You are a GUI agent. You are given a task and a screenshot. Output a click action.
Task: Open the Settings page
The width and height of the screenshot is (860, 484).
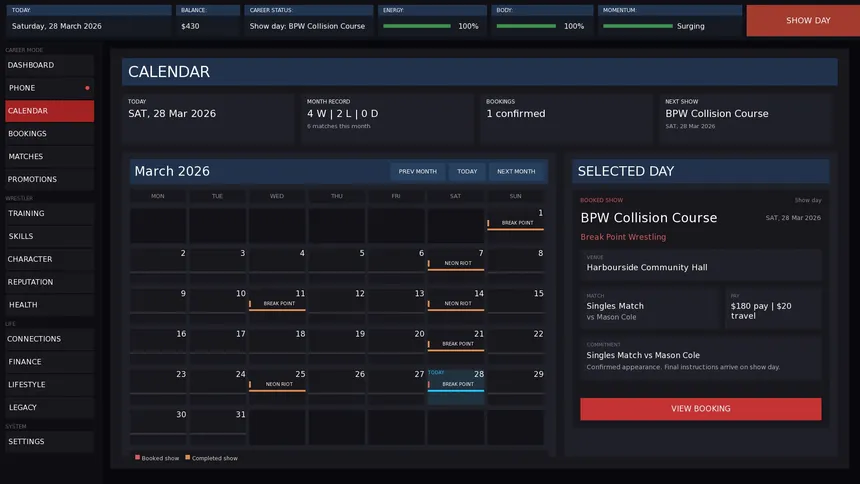point(49,442)
